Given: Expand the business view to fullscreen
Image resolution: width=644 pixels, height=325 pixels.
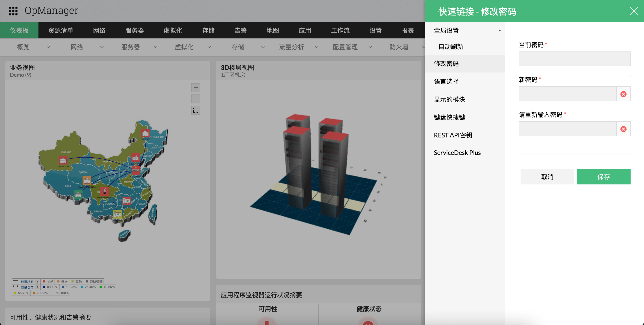Looking at the screenshot, I should pos(196,110).
